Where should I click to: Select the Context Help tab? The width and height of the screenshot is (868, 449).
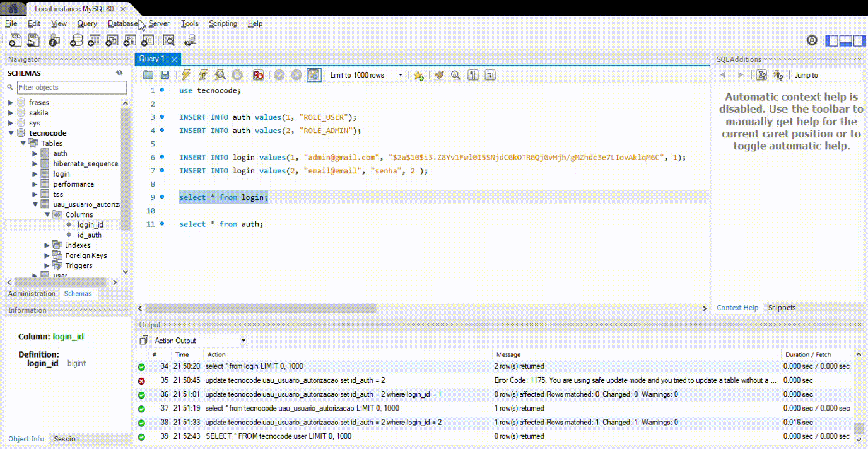click(737, 308)
